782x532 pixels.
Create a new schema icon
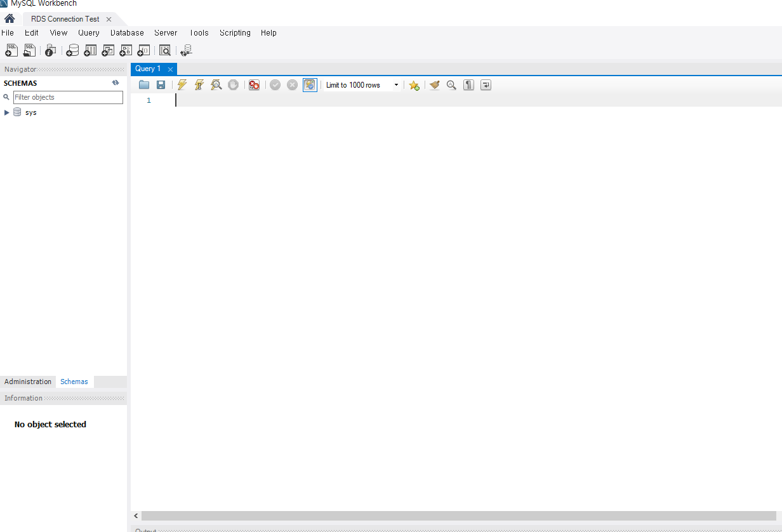click(x=72, y=50)
